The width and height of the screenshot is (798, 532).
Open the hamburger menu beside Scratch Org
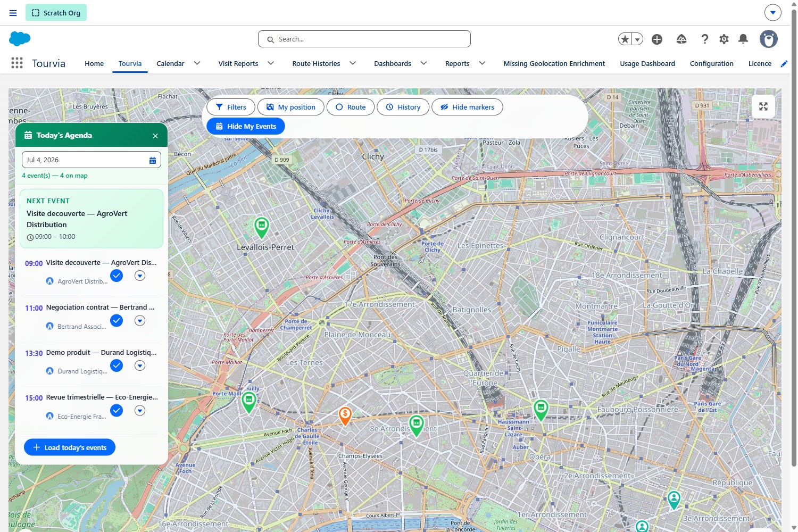13,13
